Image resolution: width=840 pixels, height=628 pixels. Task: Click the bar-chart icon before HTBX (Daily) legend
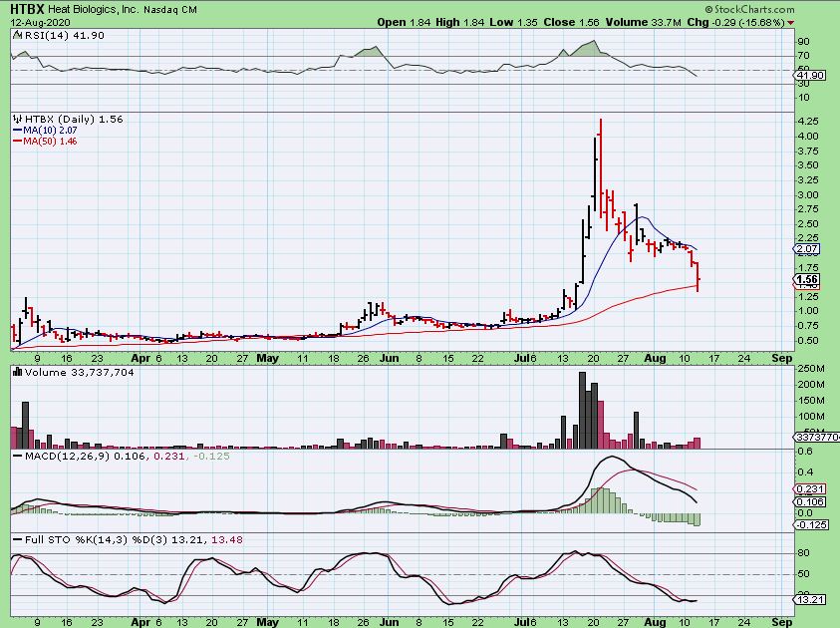(17, 119)
